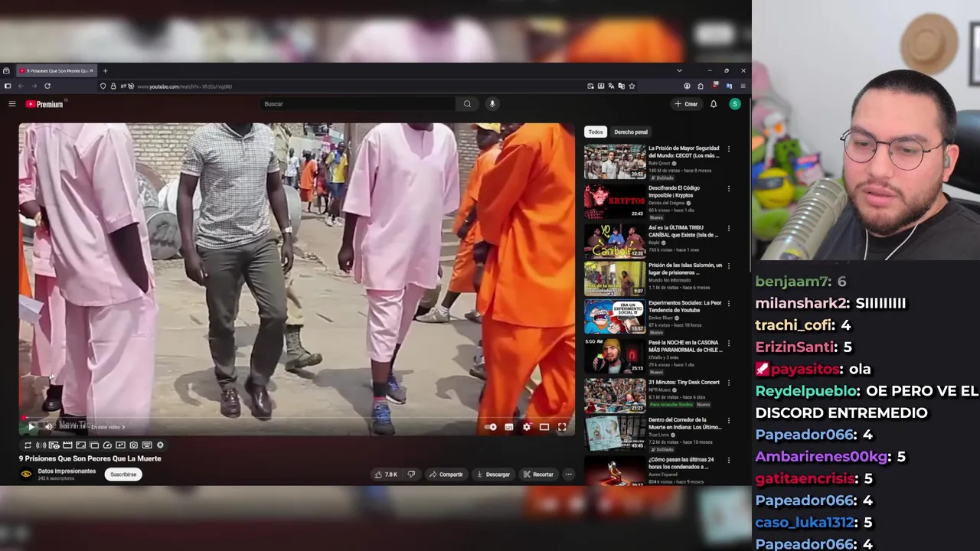Image resolution: width=980 pixels, height=551 pixels.
Task: Click the site padlock security icon
Action: (113, 86)
